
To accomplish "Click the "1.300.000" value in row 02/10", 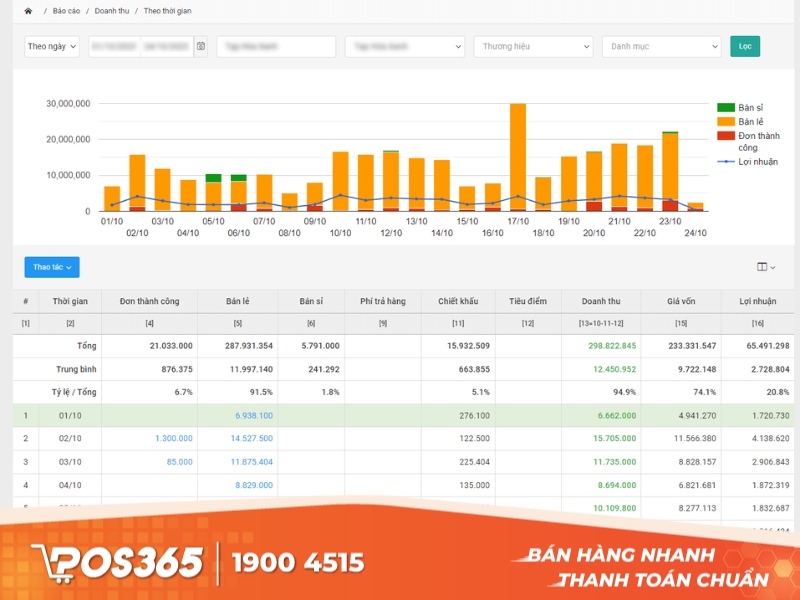I will 172,439.
